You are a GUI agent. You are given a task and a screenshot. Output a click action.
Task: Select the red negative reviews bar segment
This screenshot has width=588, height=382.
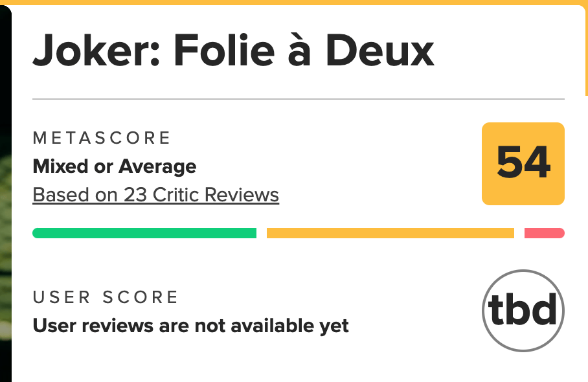[x=544, y=233]
